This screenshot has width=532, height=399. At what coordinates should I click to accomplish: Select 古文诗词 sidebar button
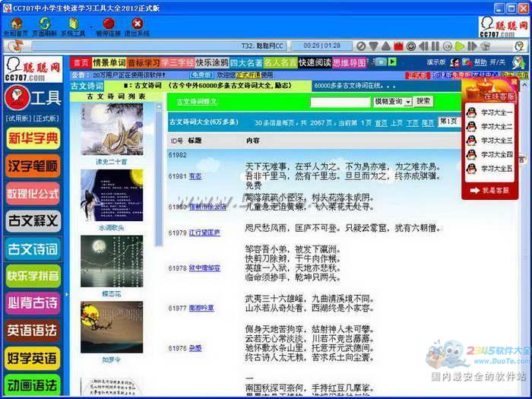tap(33, 249)
